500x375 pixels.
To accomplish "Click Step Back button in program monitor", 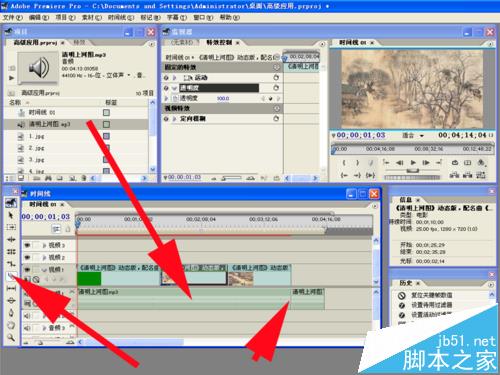I will pos(400,163).
